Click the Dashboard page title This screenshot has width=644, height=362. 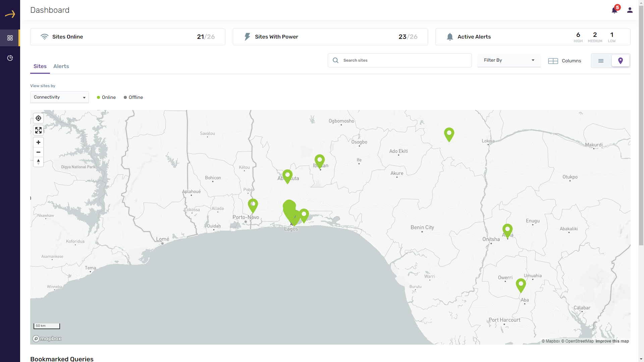(50, 10)
